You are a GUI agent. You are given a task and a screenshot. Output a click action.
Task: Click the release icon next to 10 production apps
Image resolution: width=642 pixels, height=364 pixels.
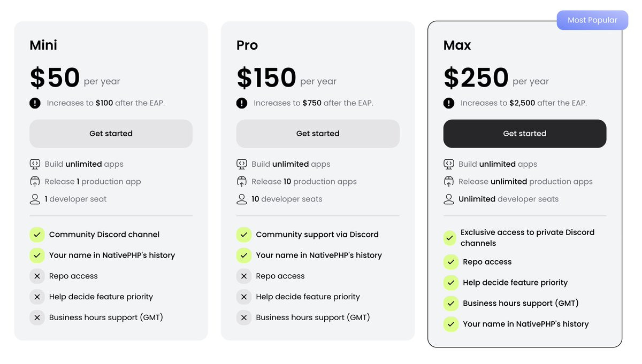click(242, 182)
